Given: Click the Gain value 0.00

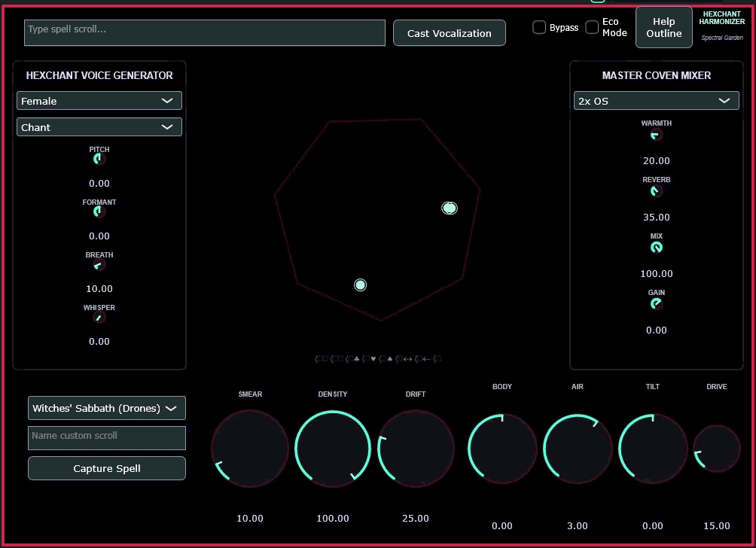Looking at the screenshot, I should 656,330.
